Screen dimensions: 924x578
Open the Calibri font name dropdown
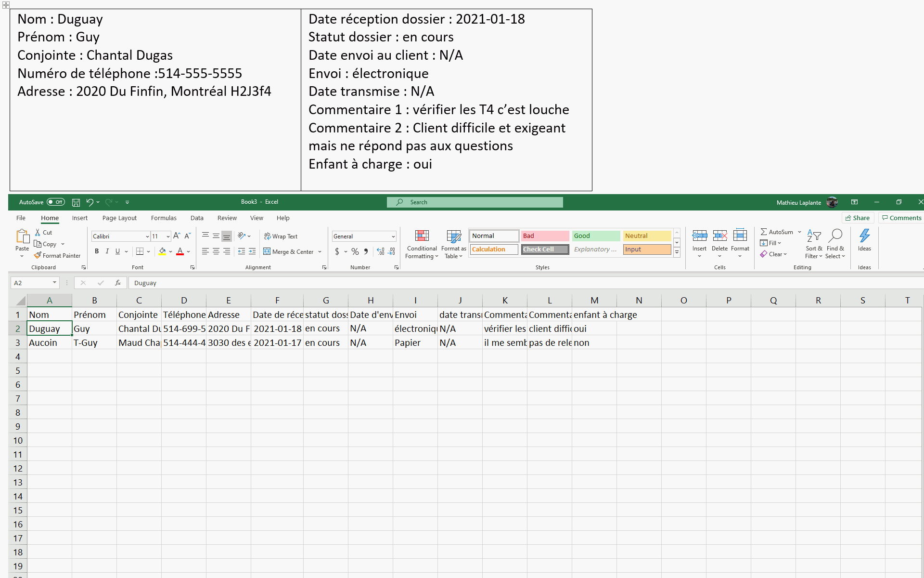pos(147,236)
